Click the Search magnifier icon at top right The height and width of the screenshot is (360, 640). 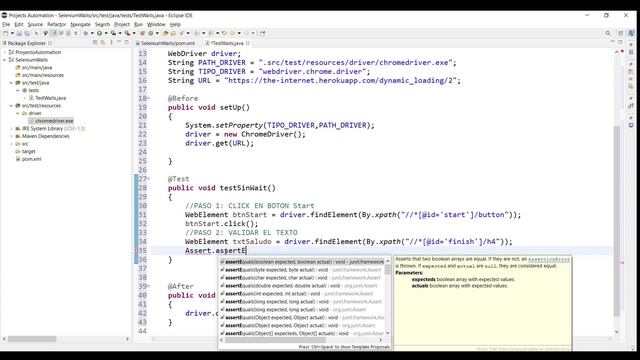(x=608, y=33)
